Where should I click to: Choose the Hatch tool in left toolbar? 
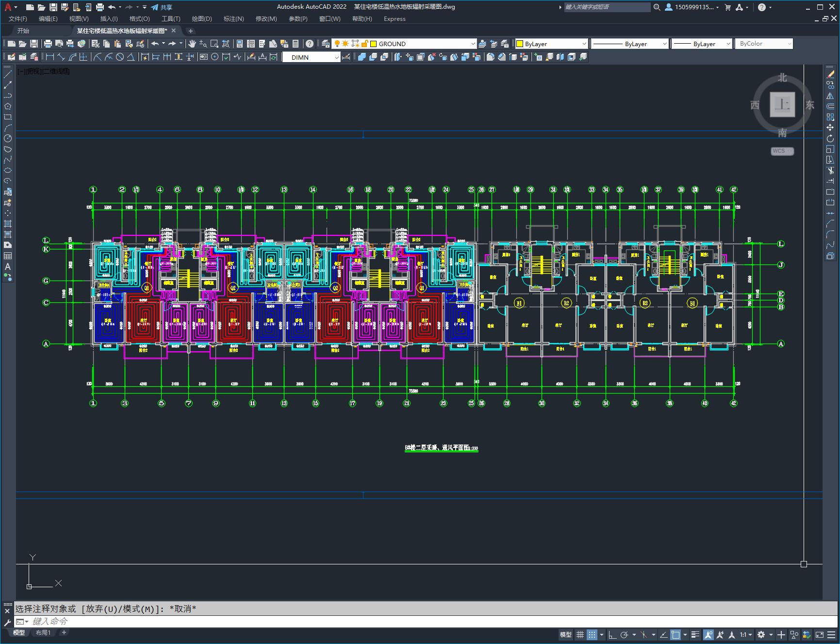8,224
